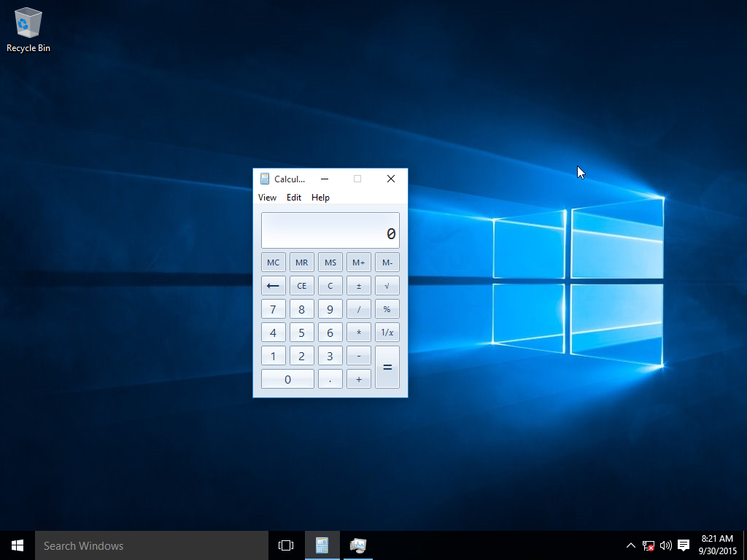747x560 pixels.
Task: Click the network status tray icon
Action: tap(649, 545)
